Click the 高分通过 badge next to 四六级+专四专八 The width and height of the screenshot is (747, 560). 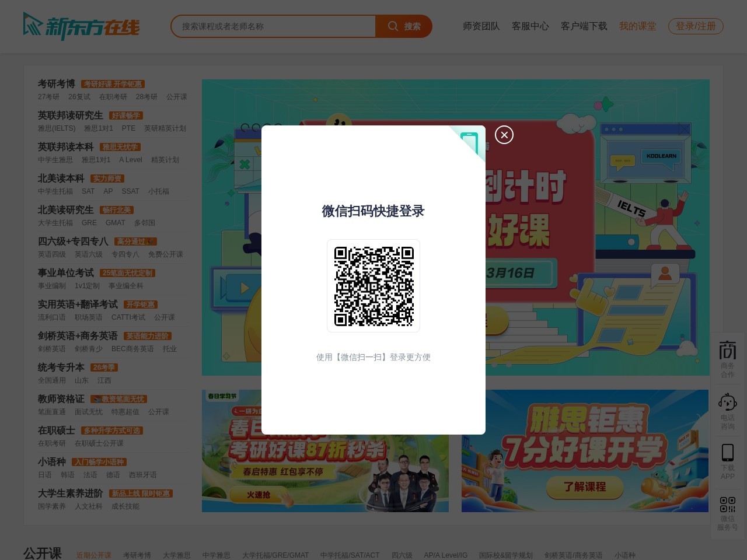point(135,242)
